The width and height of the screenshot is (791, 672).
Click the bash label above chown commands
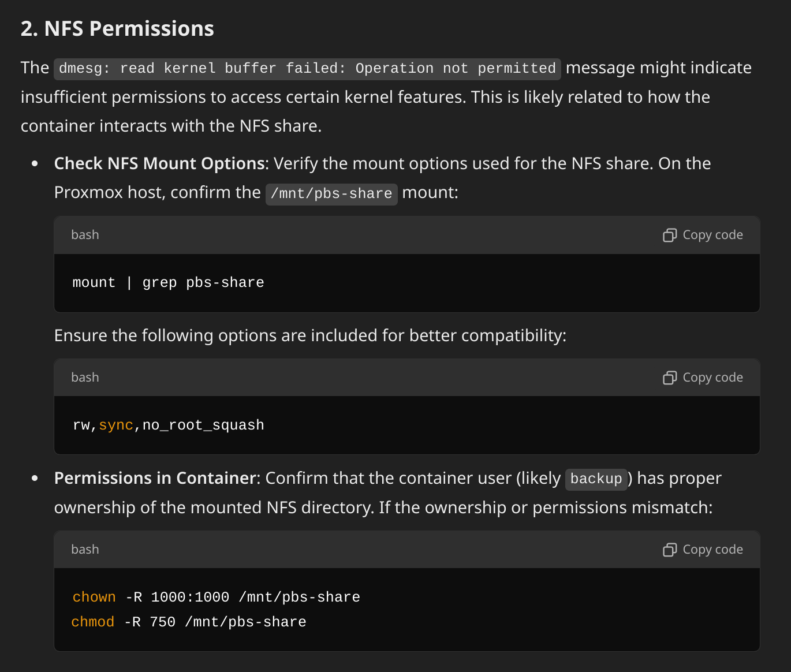pyautogui.click(x=85, y=550)
